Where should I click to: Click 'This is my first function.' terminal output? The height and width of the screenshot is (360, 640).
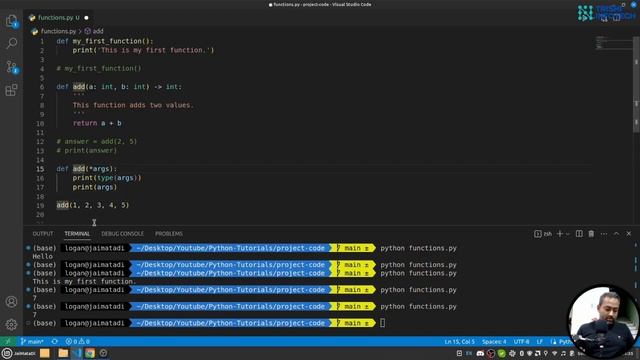(x=84, y=281)
